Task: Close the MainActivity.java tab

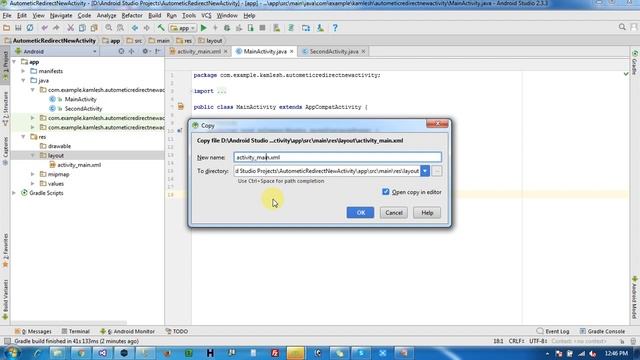Action: pyautogui.click(x=291, y=51)
